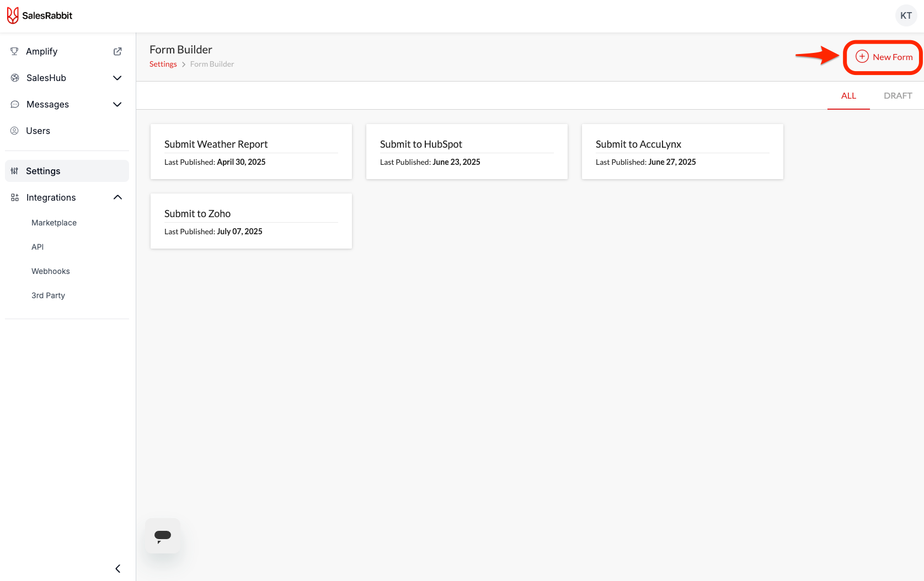Collapse the Integrations submenu chevron
This screenshot has height=581, width=924.
117,197
